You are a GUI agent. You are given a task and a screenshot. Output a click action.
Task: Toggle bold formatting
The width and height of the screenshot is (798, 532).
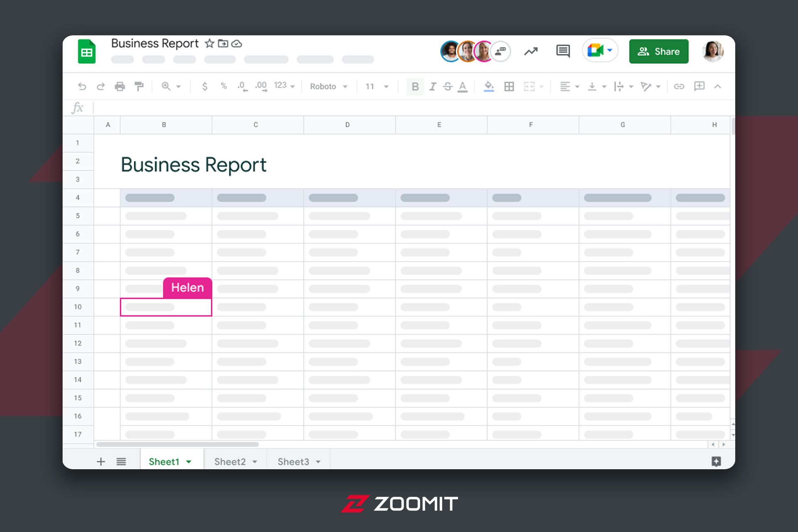tap(415, 86)
